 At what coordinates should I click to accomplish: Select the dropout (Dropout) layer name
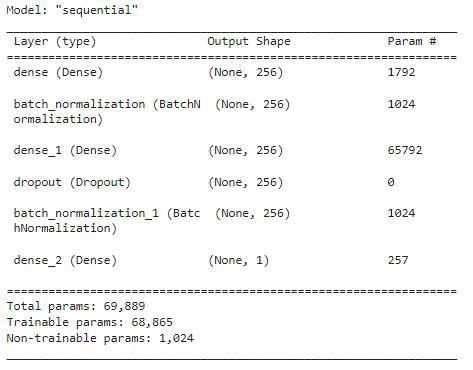tap(72, 182)
